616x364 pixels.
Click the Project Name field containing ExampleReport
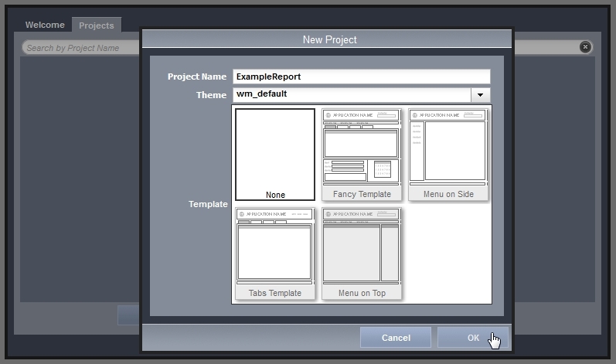tap(361, 77)
